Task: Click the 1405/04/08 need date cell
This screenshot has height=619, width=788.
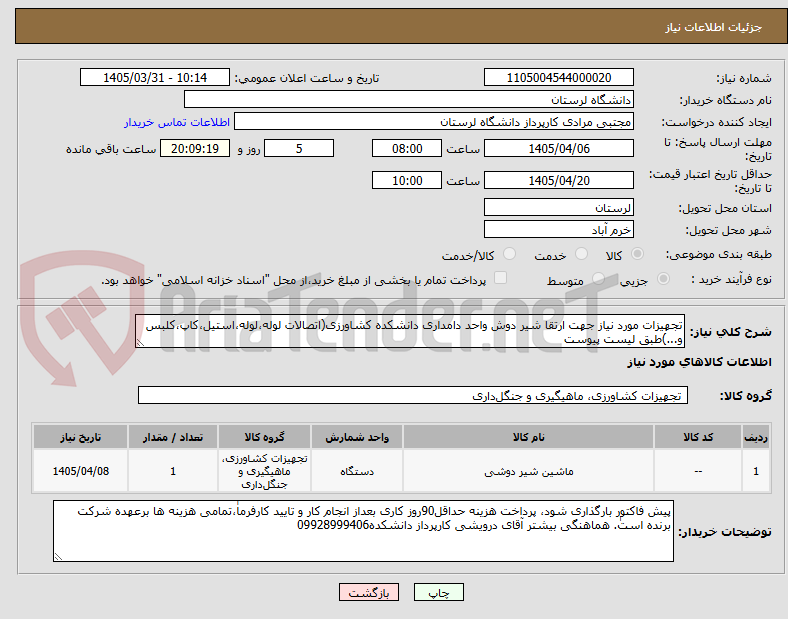Action: 80,471
